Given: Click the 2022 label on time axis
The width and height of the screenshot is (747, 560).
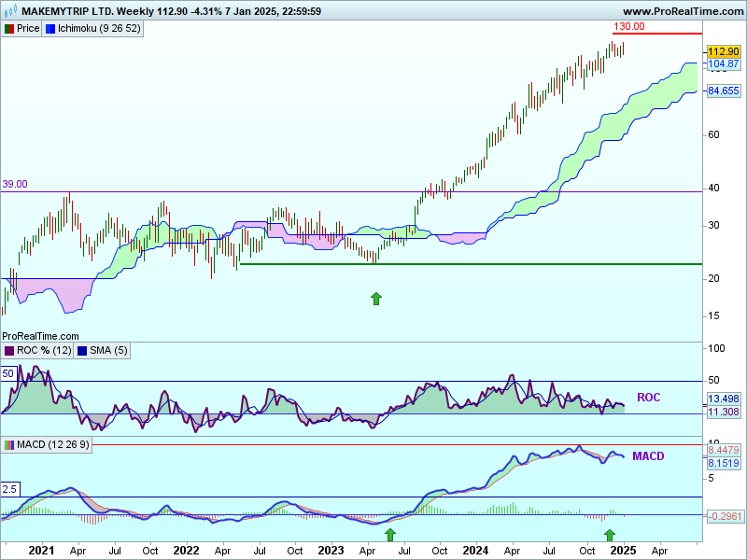Looking at the screenshot, I should tap(187, 551).
